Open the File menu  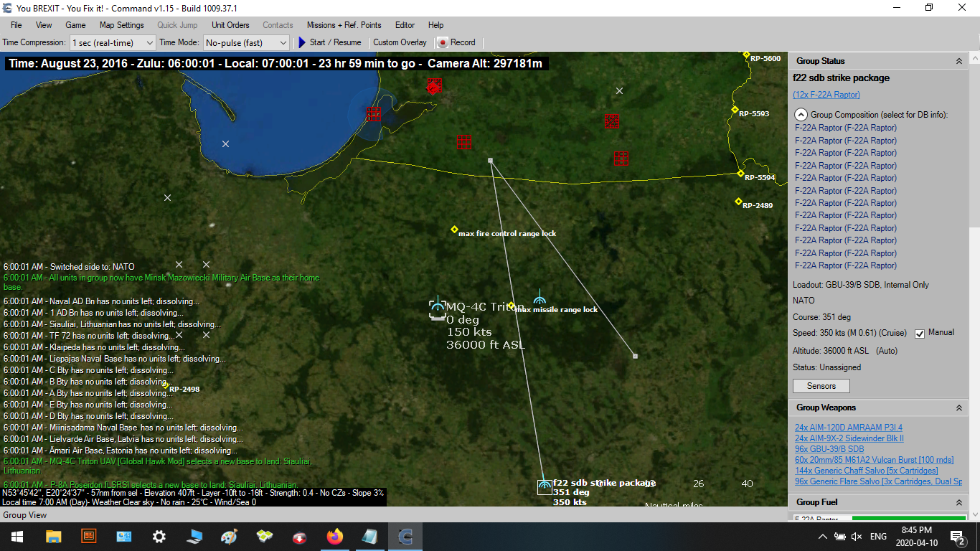(17, 25)
